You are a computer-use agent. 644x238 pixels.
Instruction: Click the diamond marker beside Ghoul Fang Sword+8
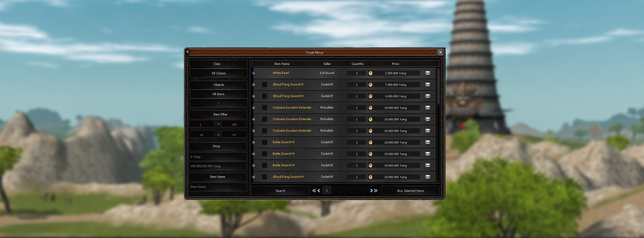(x=254, y=96)
